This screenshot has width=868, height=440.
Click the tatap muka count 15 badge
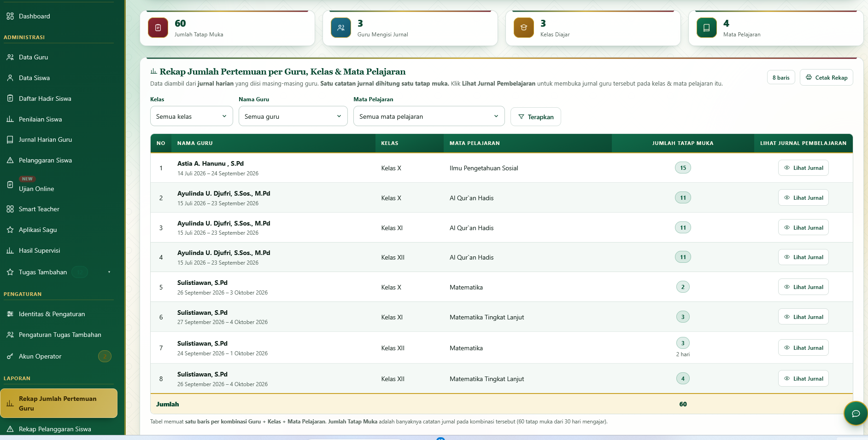(683, 168)
